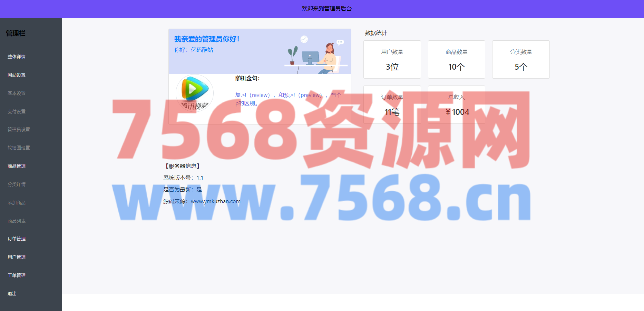Go to 用户管理 section
The width and height of the screenshot is (644, 311).
pyautogui.click(x=17, y=257)
